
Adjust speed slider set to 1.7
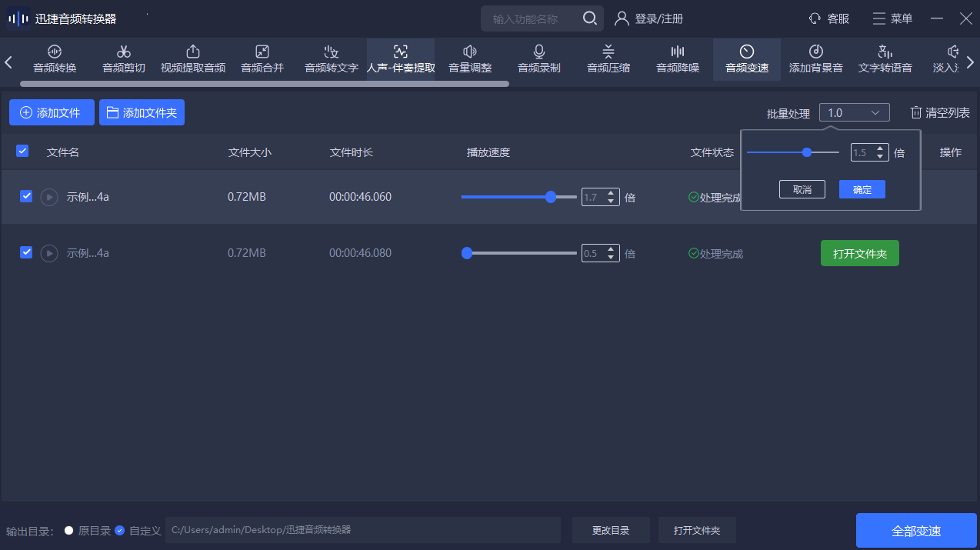coord(519,197)
